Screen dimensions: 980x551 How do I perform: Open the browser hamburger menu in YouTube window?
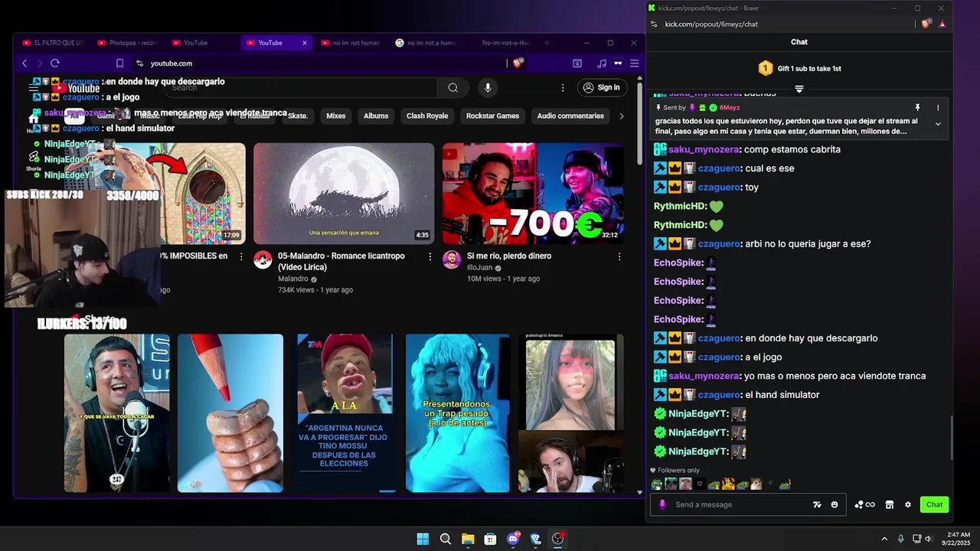coord(634,64)
